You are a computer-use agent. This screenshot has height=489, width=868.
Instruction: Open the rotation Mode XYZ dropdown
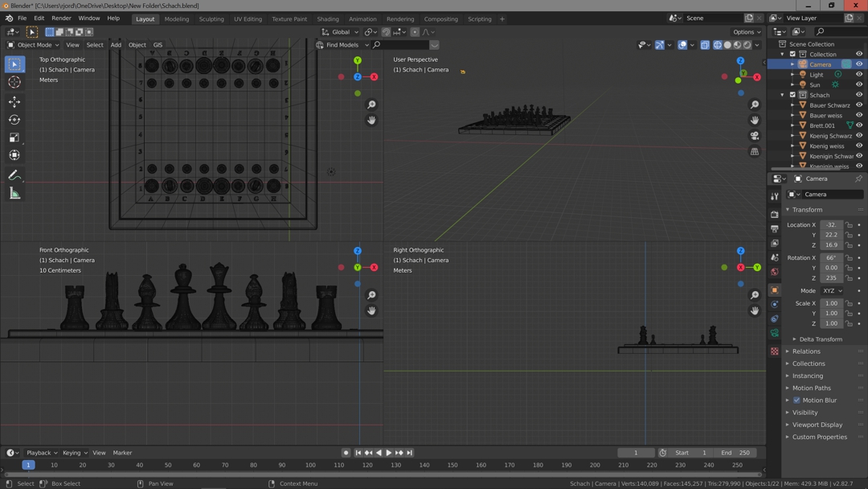click(832, 290)
